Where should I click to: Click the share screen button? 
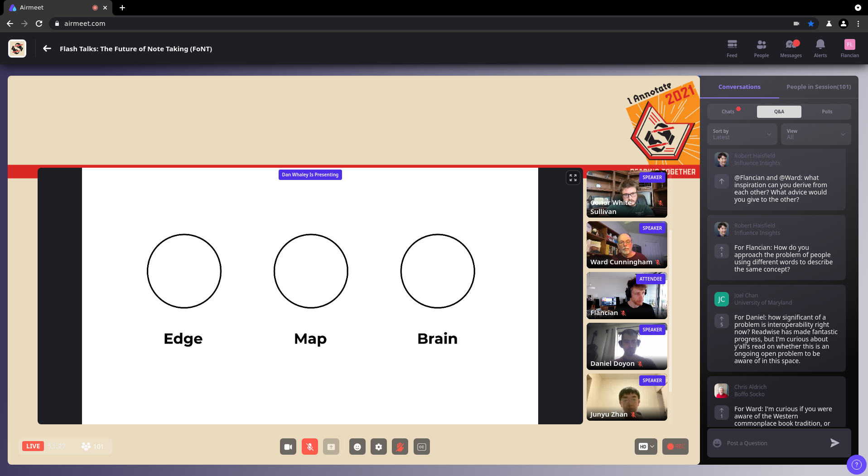click(x=331, y=447)
